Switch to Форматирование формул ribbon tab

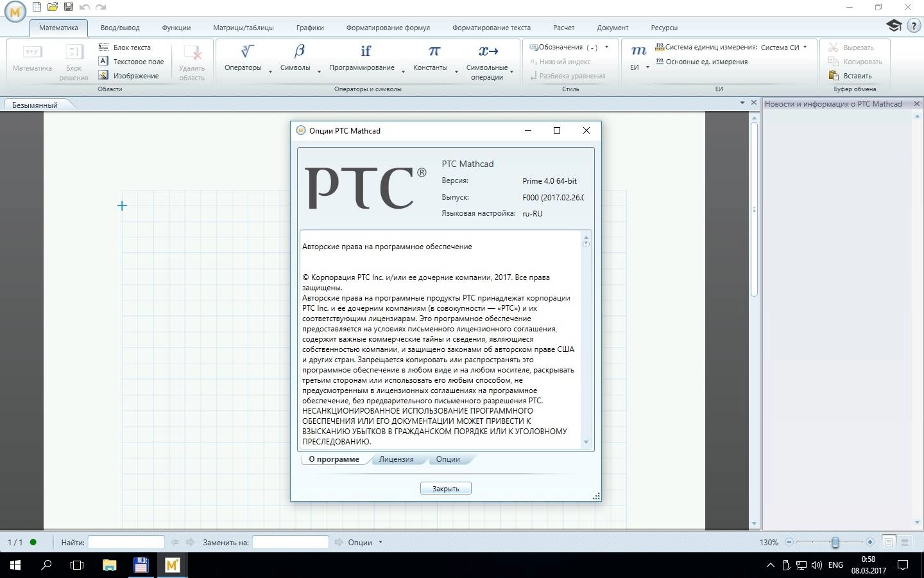click(x=388, y=28)
